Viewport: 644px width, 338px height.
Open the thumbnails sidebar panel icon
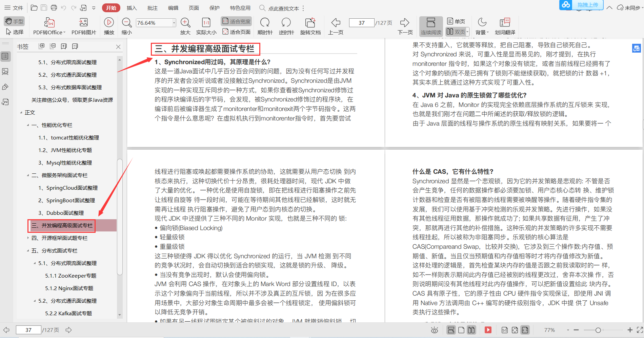[x=5, y=72]
